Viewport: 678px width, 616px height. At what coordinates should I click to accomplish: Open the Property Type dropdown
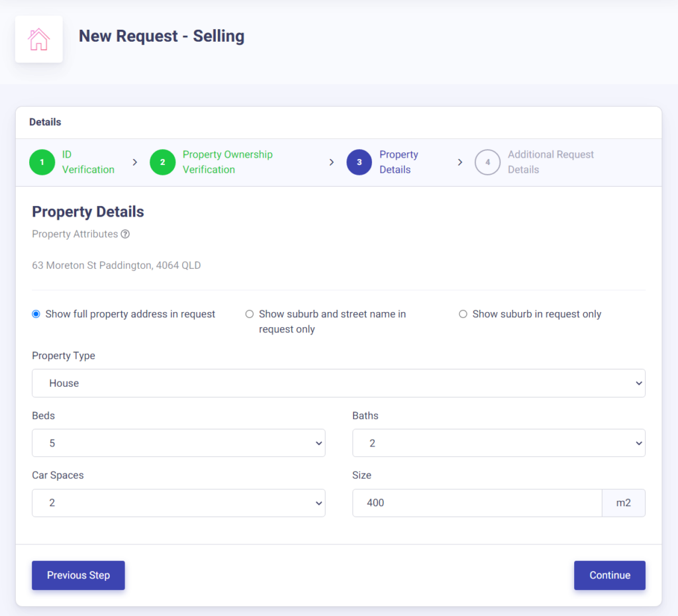(338, 383)
